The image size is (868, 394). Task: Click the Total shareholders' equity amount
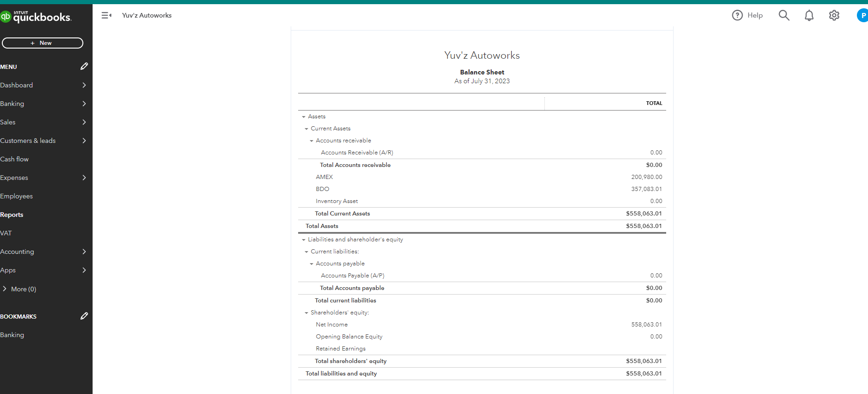pos(644,361)
